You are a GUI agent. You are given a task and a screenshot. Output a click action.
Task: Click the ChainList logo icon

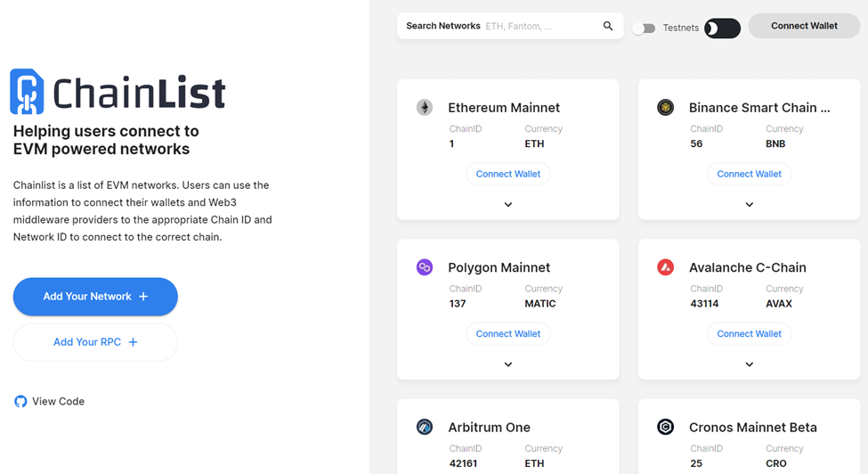27,92
